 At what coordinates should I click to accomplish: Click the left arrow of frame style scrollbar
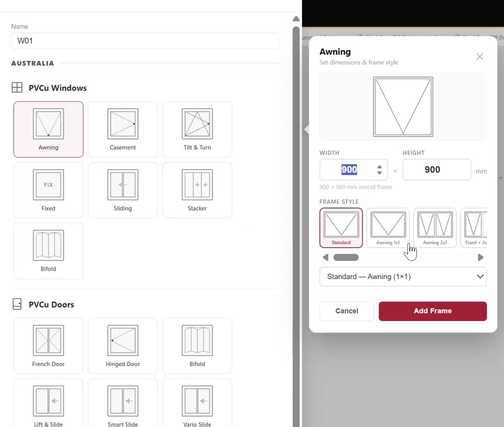(x=325, y=257)
